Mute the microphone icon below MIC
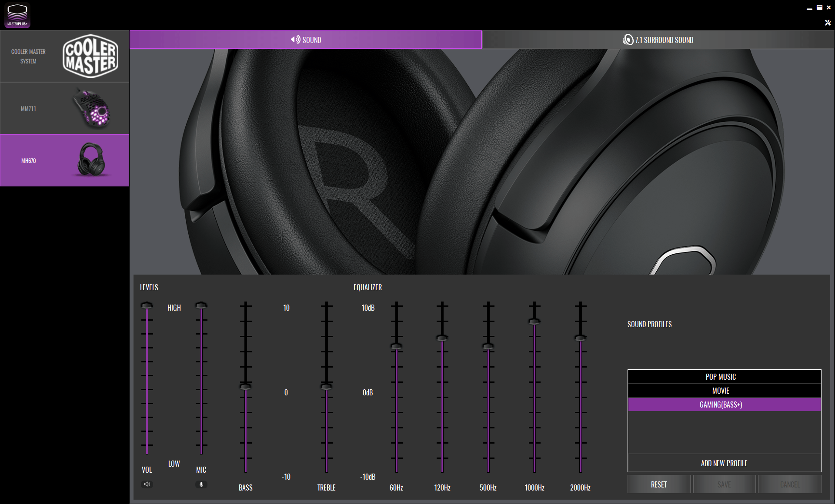Viewport: 835px width, 504px height. (x=201, y=484)
